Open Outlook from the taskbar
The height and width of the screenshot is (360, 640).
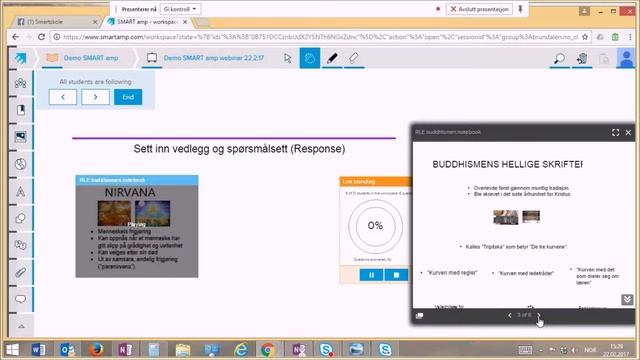point(67,350)
